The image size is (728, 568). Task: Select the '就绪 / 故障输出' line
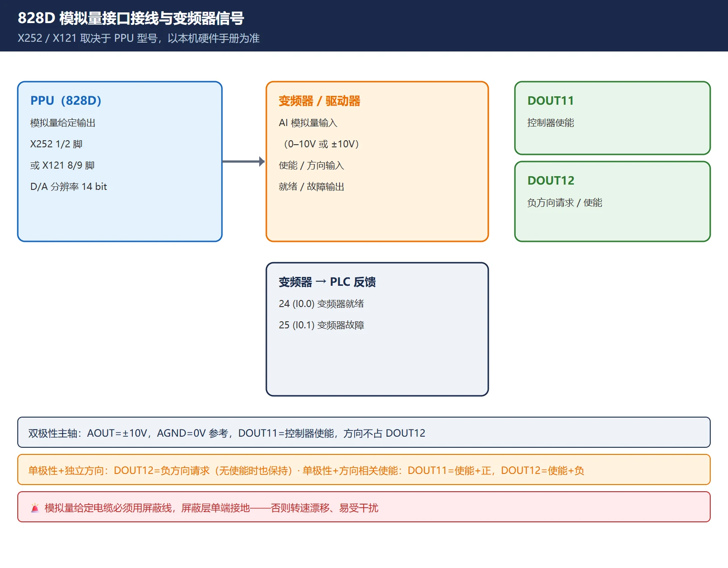click(x=312, y=187)
